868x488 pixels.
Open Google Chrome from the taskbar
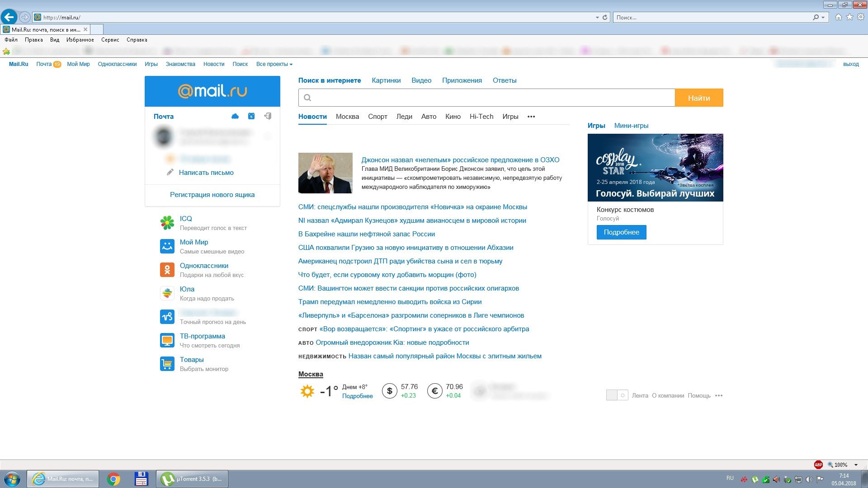[x=113, y=479]
